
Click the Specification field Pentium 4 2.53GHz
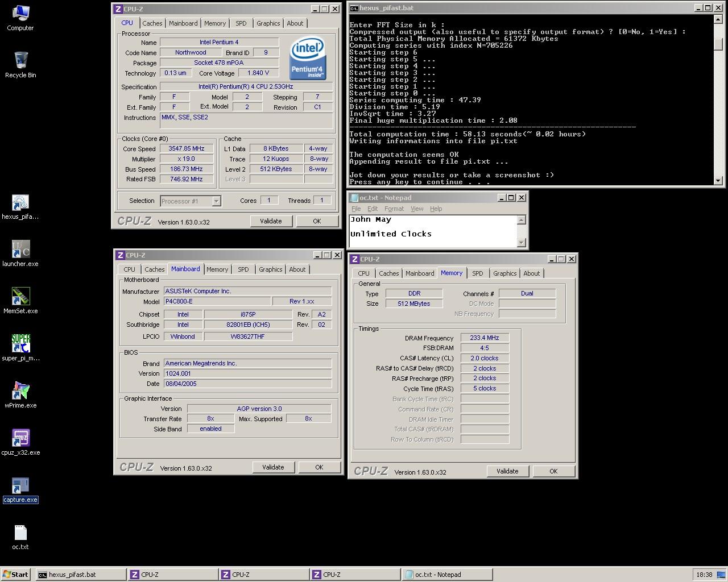click(246, 86)
